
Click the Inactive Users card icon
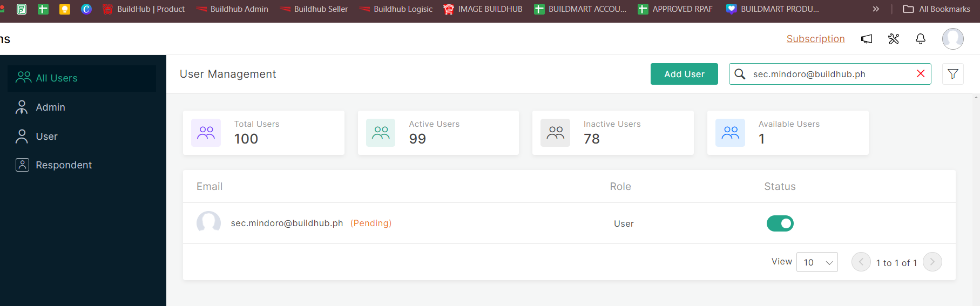click(x=555, y=133)
